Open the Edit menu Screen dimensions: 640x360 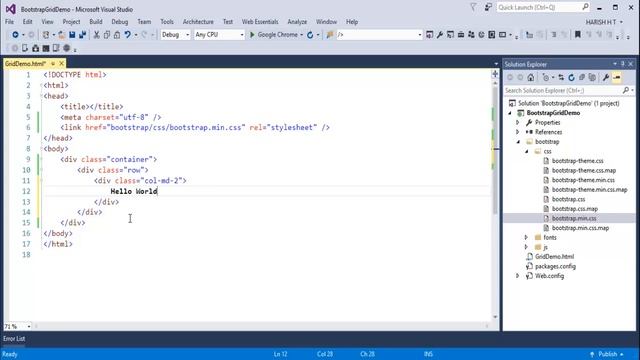(x=27, y=22)
